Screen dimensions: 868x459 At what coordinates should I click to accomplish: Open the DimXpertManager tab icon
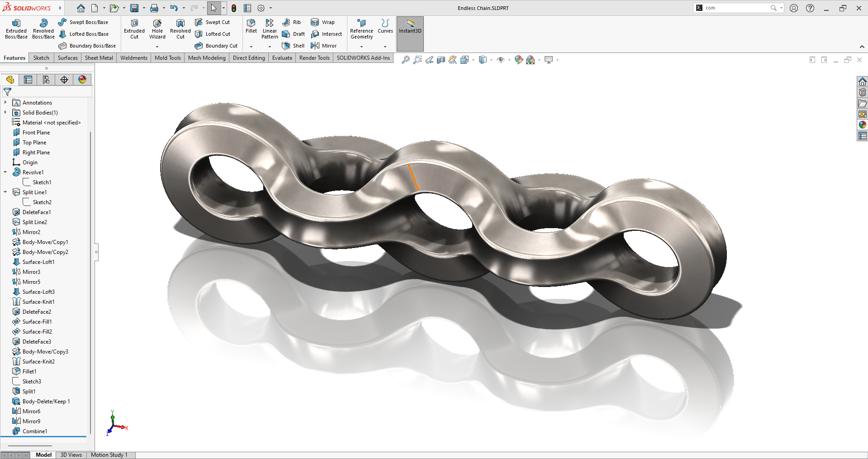(x=64, y=80)
